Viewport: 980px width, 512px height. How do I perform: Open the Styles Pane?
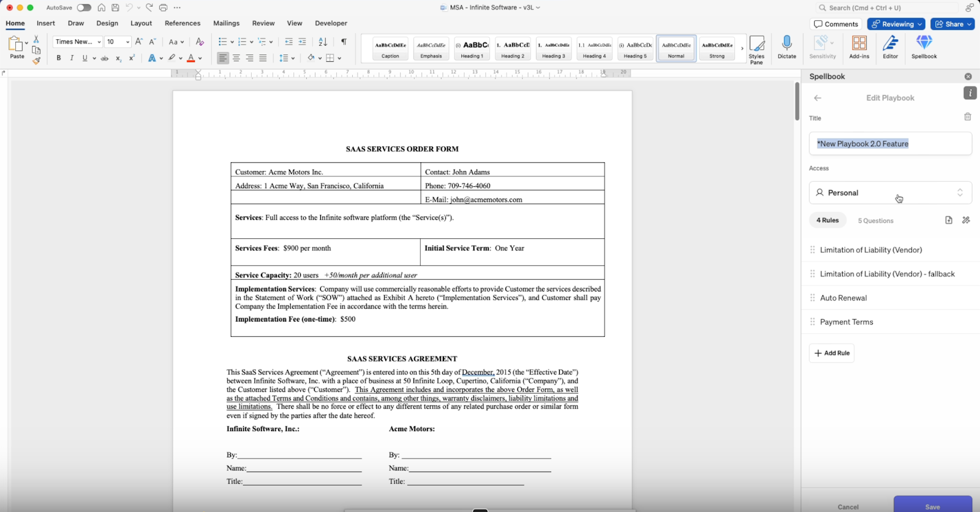(x=756, y=49)
